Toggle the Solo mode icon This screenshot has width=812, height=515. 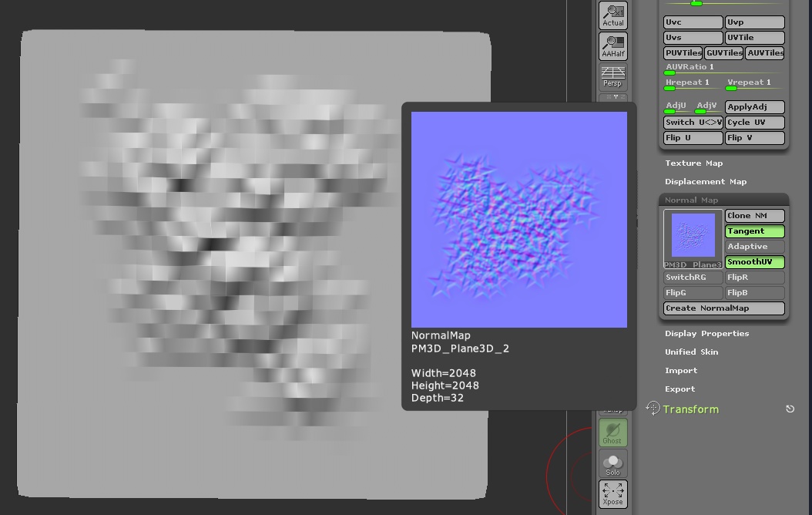click(613, 463)
